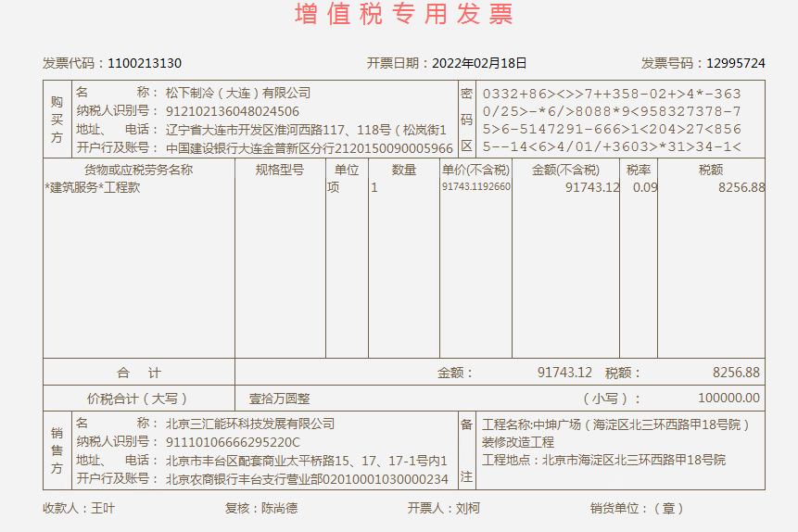Click the remarks project location line 工程地点
This screenshot has width=798, height=532.
click(603, 460)
